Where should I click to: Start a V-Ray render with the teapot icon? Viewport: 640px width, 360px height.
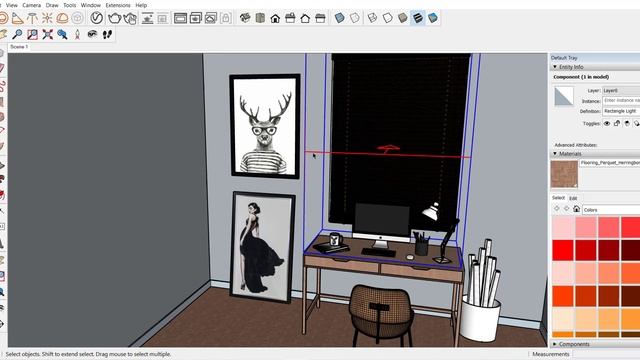pyautogui.click(x=115, y=18)
